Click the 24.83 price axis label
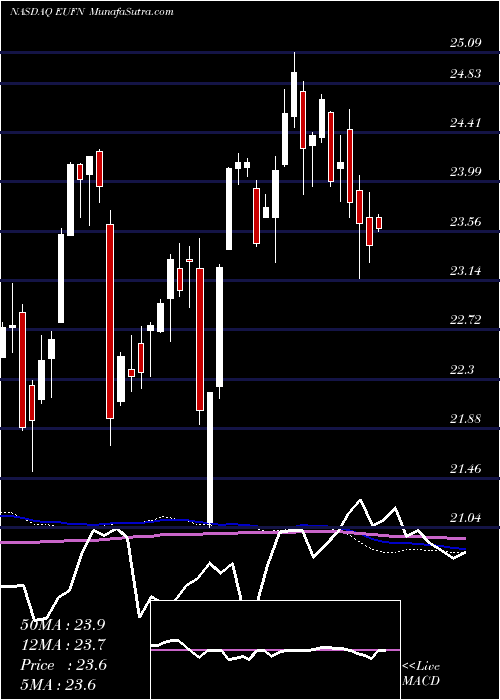500x700 pixels. pyautogui.click(x=466, y=74)
